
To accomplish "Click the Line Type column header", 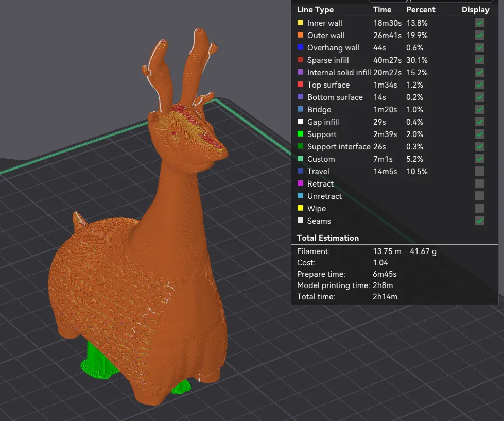I will click(315, 10).
